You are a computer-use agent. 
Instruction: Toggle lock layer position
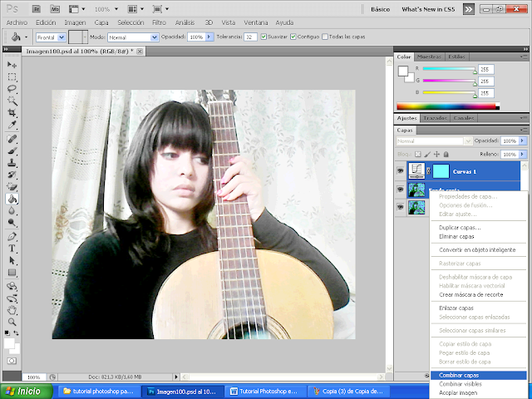[436, 155]
